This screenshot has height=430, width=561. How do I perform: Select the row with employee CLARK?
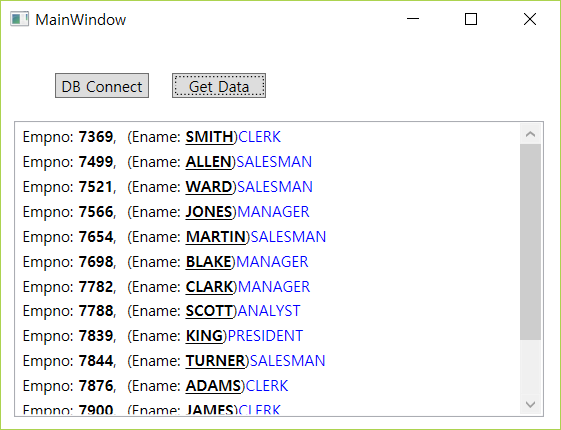pos(268,287)
